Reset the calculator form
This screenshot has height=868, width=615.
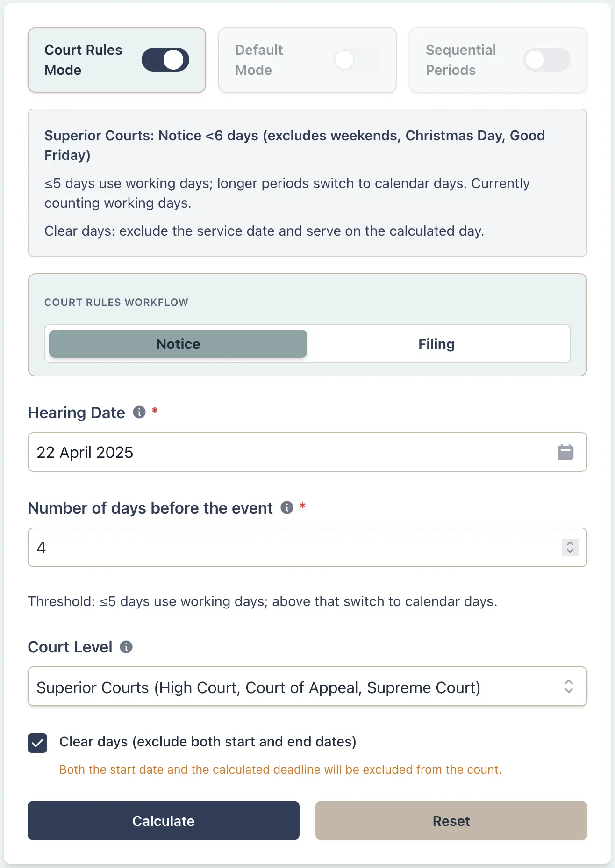(x=451, y=821)
